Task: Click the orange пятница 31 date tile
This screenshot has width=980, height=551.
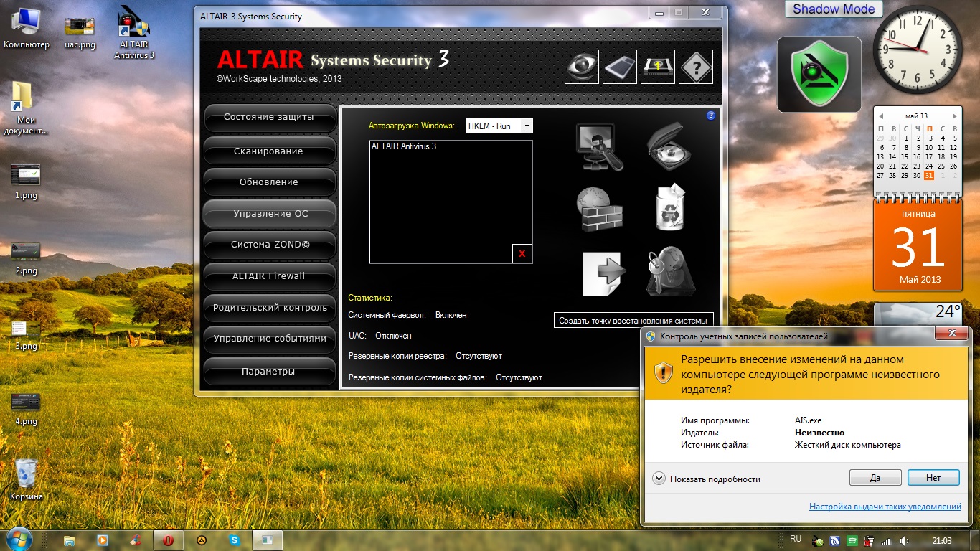Action: pos(918,246)
